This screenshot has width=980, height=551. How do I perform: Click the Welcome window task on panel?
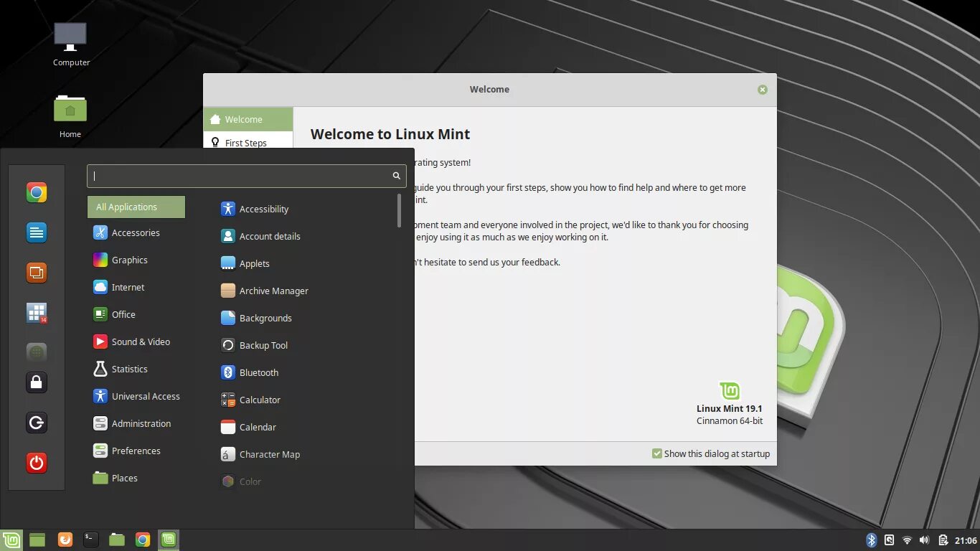169,540
